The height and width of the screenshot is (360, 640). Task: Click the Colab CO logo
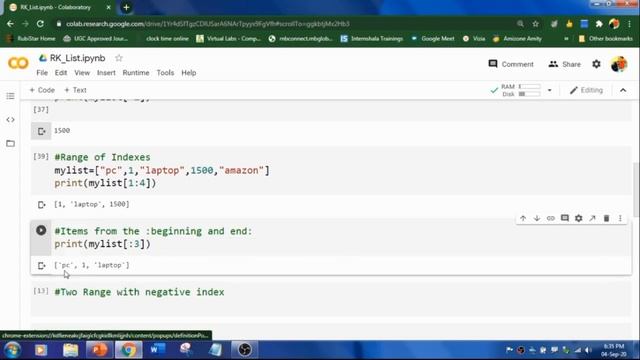pyautogui.click(x=18, y=63)
